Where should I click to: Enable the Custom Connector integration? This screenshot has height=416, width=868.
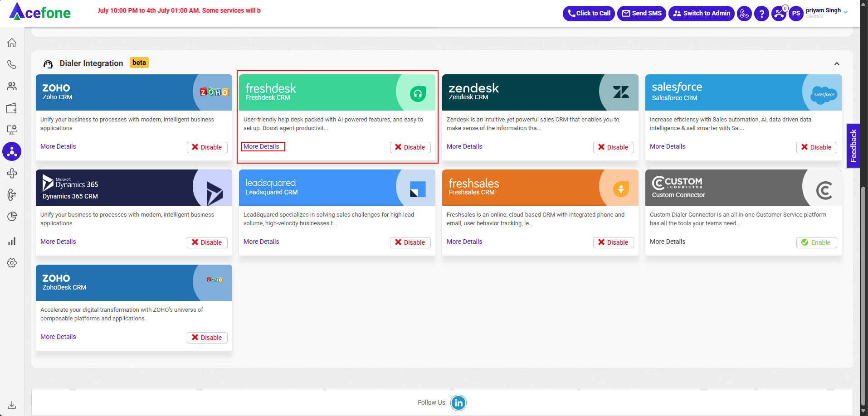(x=817, y=242)
